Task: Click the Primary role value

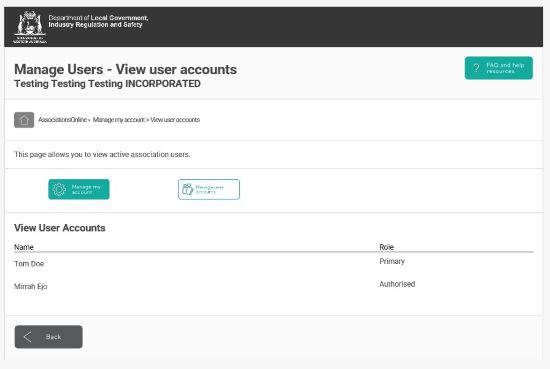Action: pyautogui.click(x=392, y=261)
